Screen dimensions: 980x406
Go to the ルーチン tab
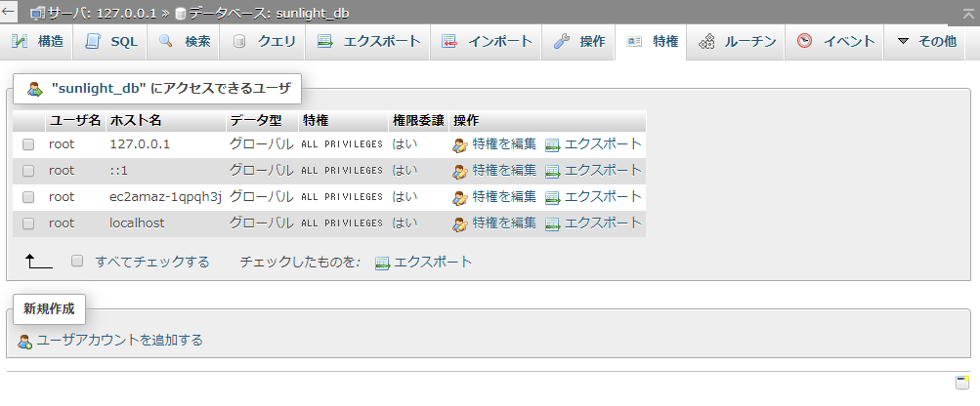[738, 42]
